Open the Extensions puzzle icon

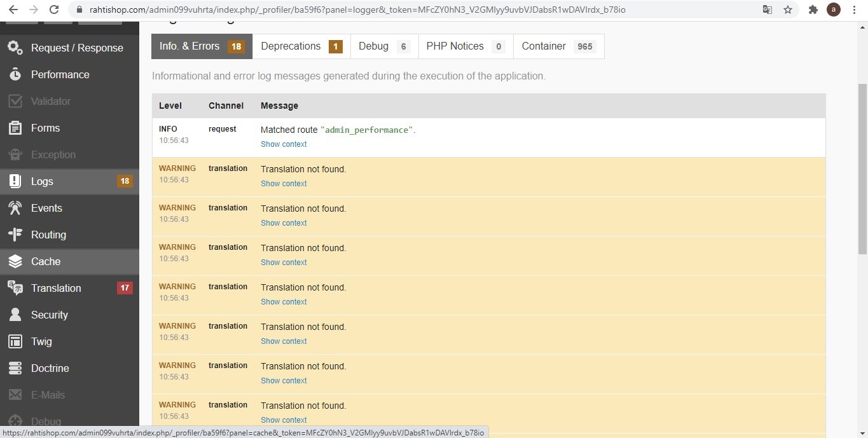tap(813, 10)
